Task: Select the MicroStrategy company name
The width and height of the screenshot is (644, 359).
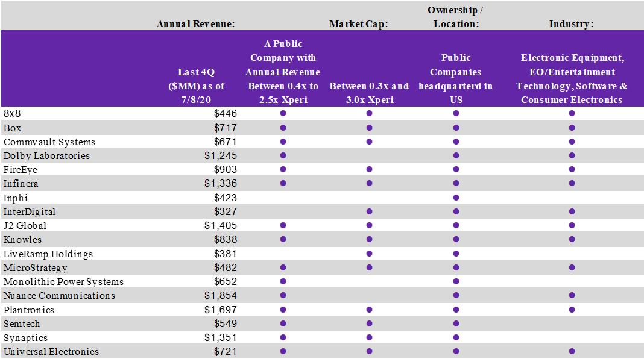Action: (35, 267)
